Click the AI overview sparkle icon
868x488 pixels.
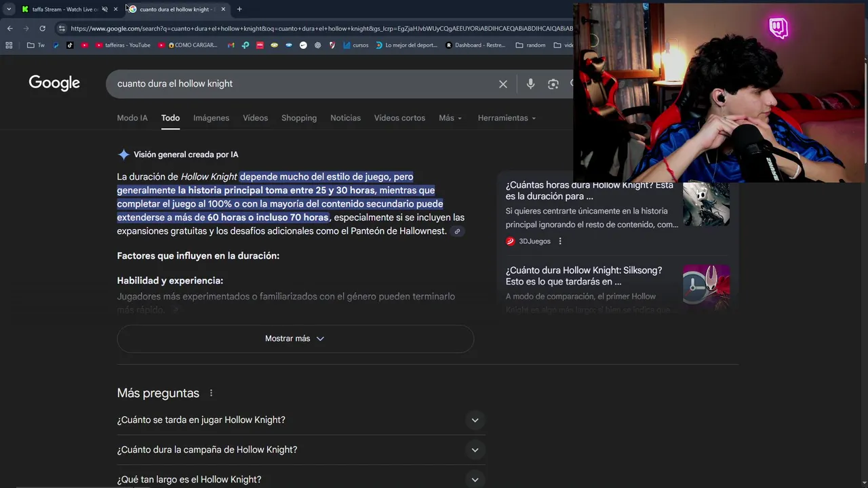(x=123, y=155)
